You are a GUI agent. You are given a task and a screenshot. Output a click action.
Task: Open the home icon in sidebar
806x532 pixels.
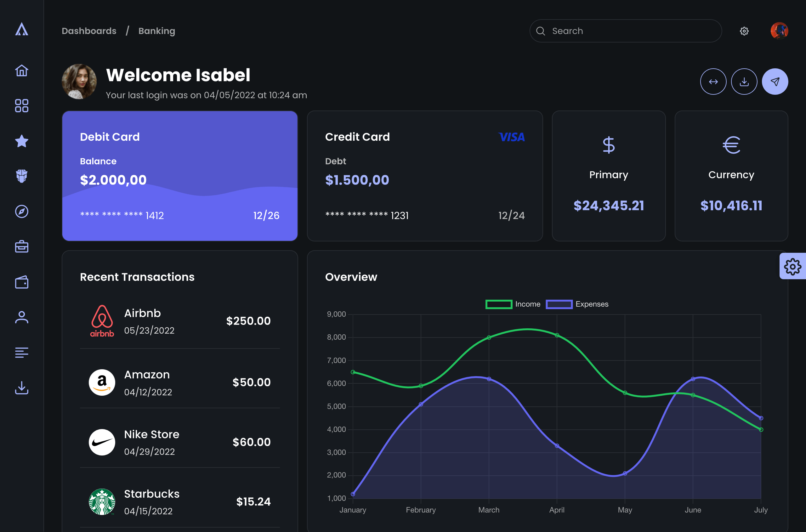click(x=22, y=71)
